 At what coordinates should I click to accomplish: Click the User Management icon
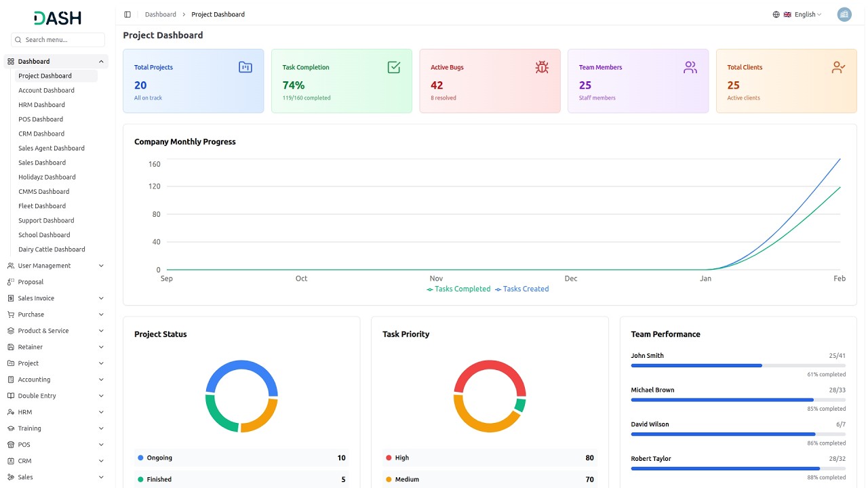pos(11,266)
